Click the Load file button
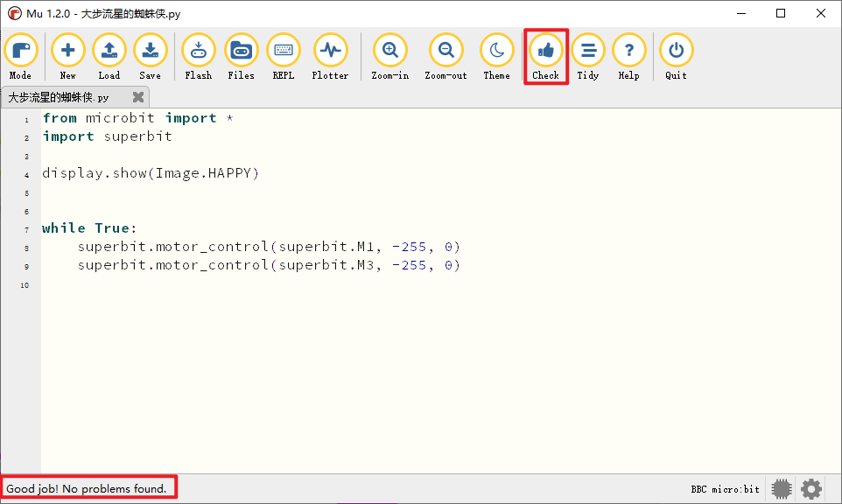842x504 pixels. (x=109, y=57)
